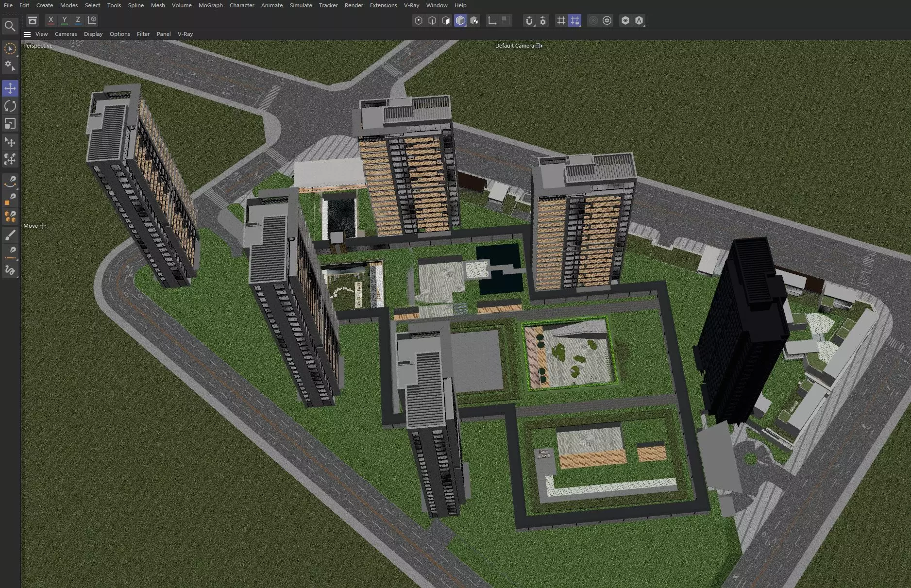Select the Scatter Pen multi-object move tool
The height and width of the screenshot is (588, 911).
[x=10, y=159]
